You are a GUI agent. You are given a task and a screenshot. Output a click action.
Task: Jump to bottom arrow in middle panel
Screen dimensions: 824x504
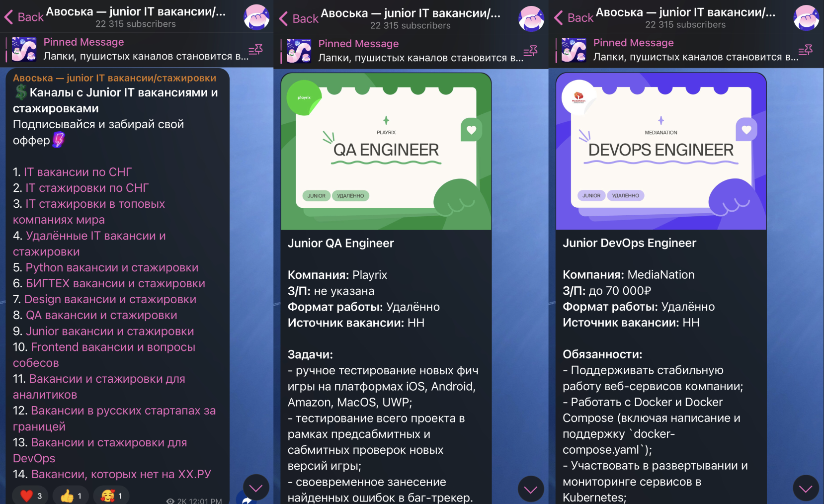[x=531, y=489]
